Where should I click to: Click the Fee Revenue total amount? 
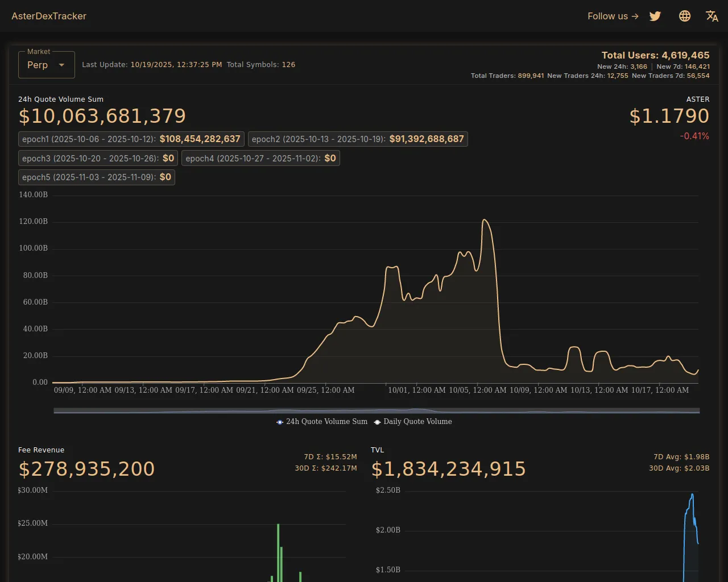pyautogui.click(x=86, y=469)
